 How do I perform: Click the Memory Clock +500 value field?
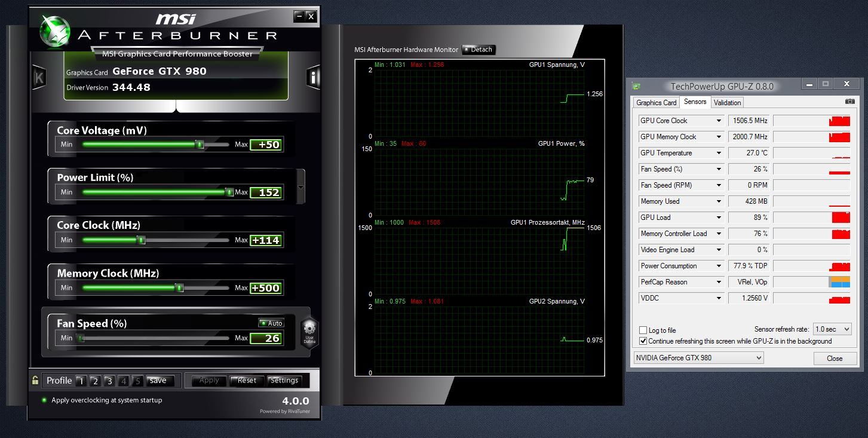266,288
